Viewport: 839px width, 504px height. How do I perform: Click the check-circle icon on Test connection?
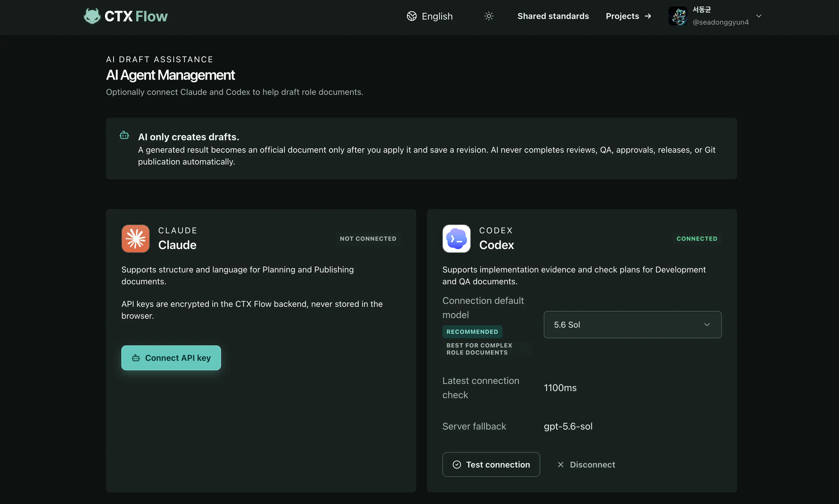pyautogui.click(x=457, y=464)
